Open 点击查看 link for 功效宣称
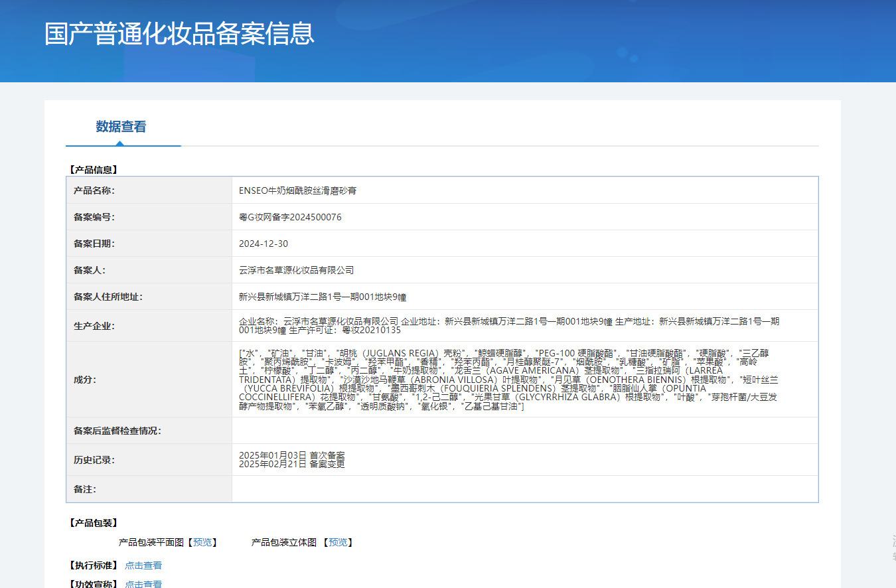This screenshot has height=588, width=896. 143,584
